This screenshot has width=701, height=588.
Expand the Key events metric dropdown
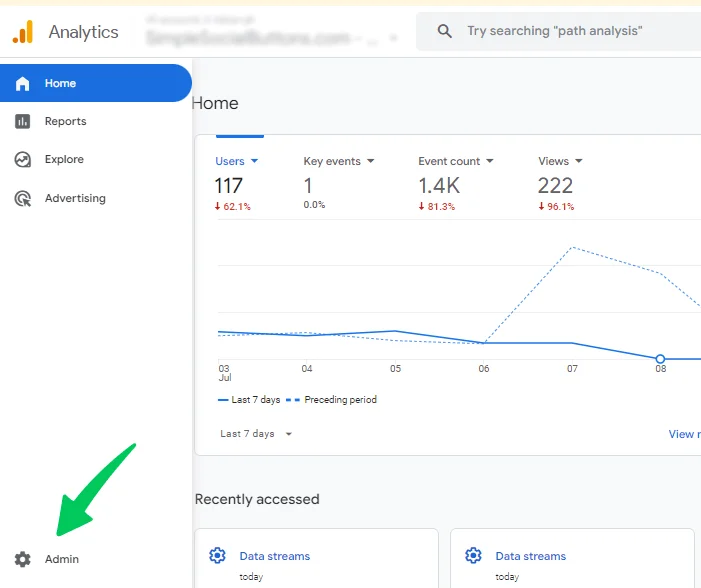[370, 161]
